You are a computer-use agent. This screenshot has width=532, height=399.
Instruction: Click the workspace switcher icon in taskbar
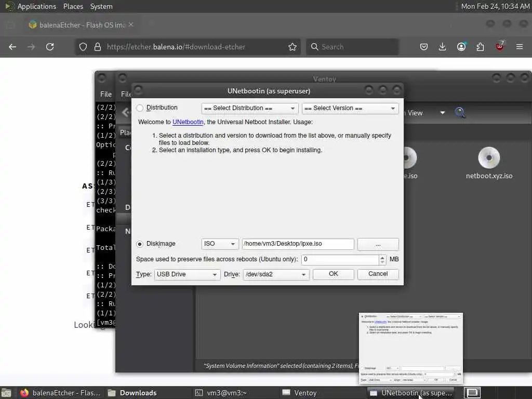point(472,393)
